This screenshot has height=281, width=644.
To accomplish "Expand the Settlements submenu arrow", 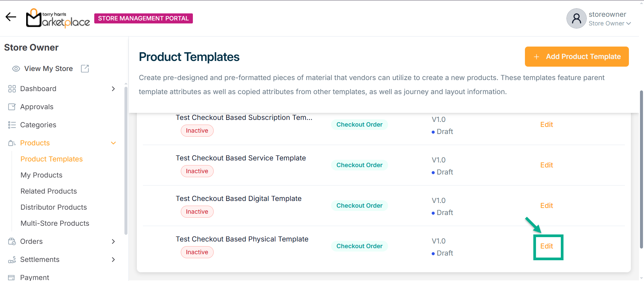I will [x=113, y=260].
